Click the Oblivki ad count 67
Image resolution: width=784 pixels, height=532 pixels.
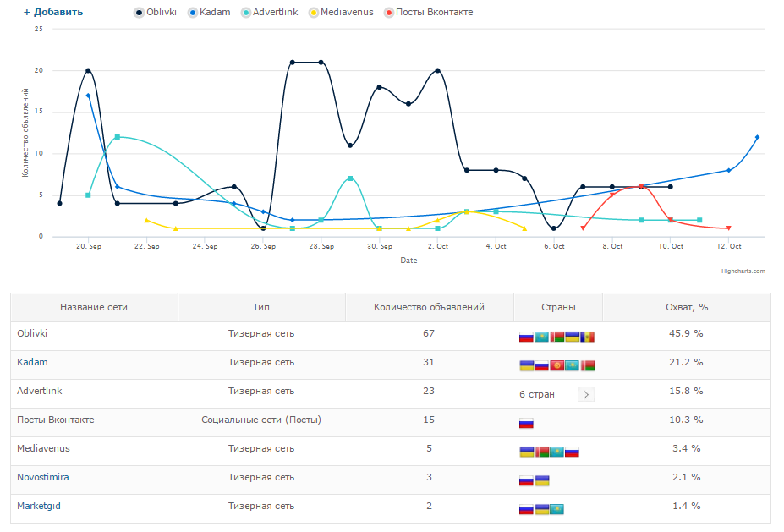pos(429,333)
